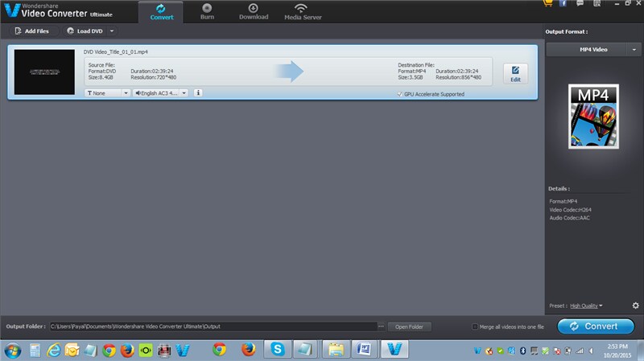644x361 pixels.
Task: Expand the Load DVD dropdown arrow
Action: click(112, 31)
